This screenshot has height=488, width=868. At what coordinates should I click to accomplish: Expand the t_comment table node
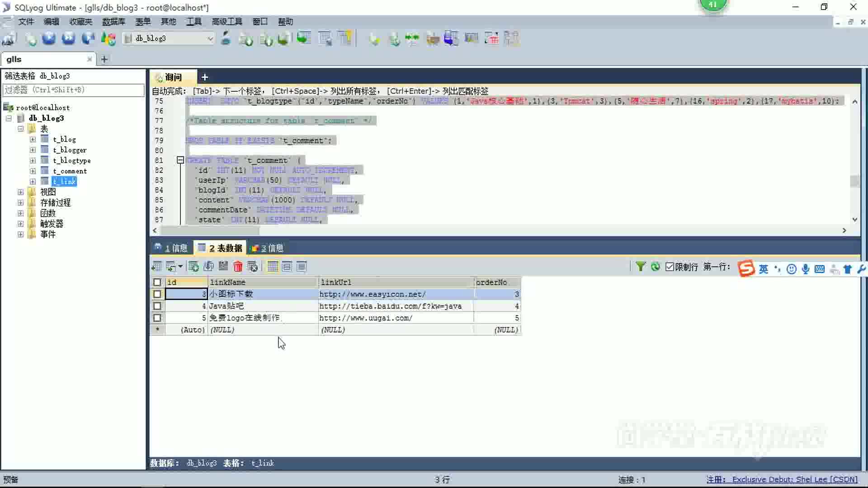(33, 171)
